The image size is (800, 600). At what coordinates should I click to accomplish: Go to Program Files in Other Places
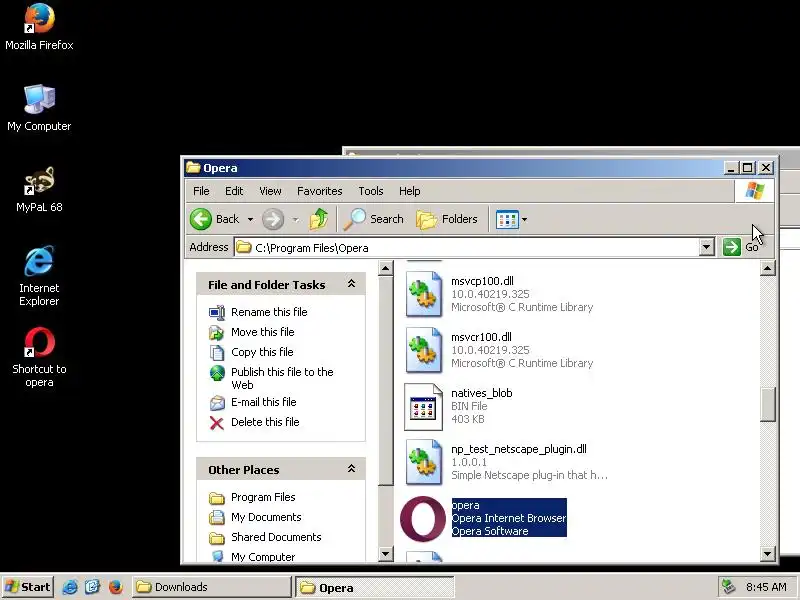263,497
